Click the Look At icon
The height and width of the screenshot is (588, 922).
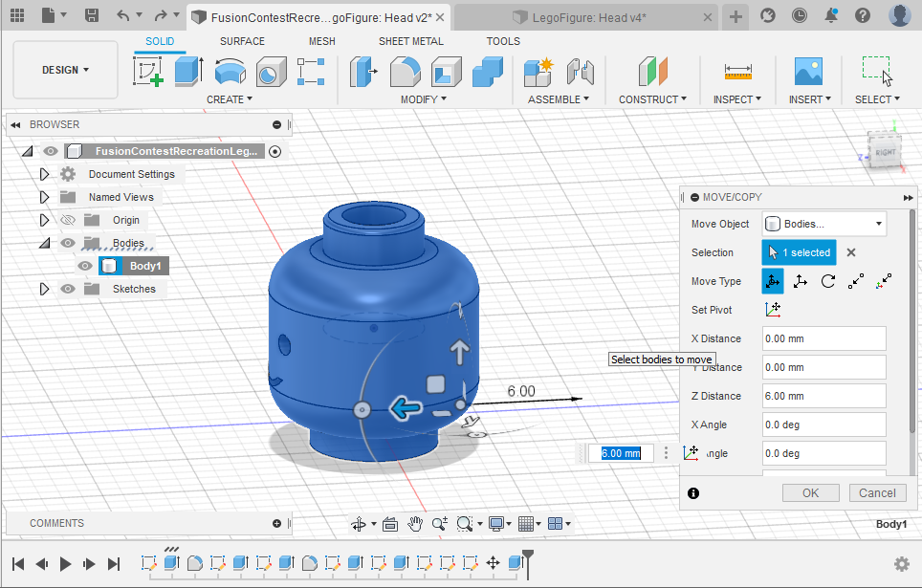pyautogui.click(x=390, y=523)
